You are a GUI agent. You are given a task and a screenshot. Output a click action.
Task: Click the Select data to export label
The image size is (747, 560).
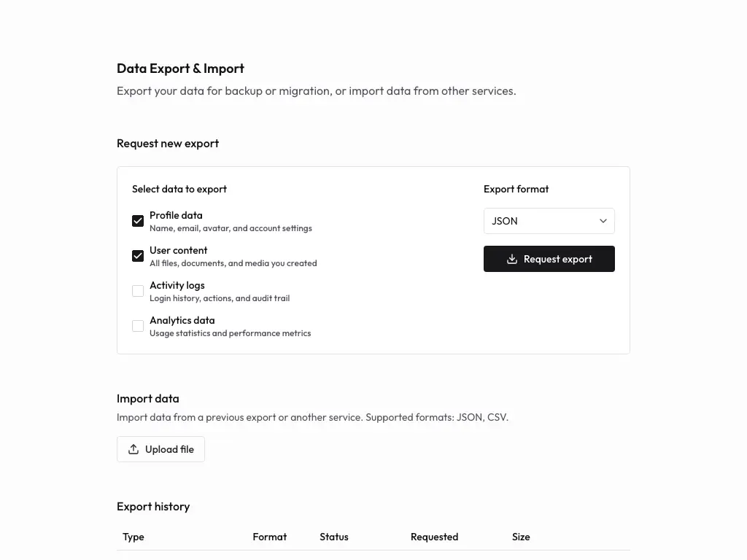point(179,189)
